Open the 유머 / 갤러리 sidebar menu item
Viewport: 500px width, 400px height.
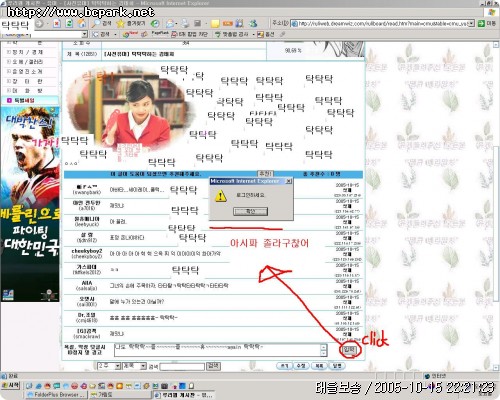click(28, 62)
